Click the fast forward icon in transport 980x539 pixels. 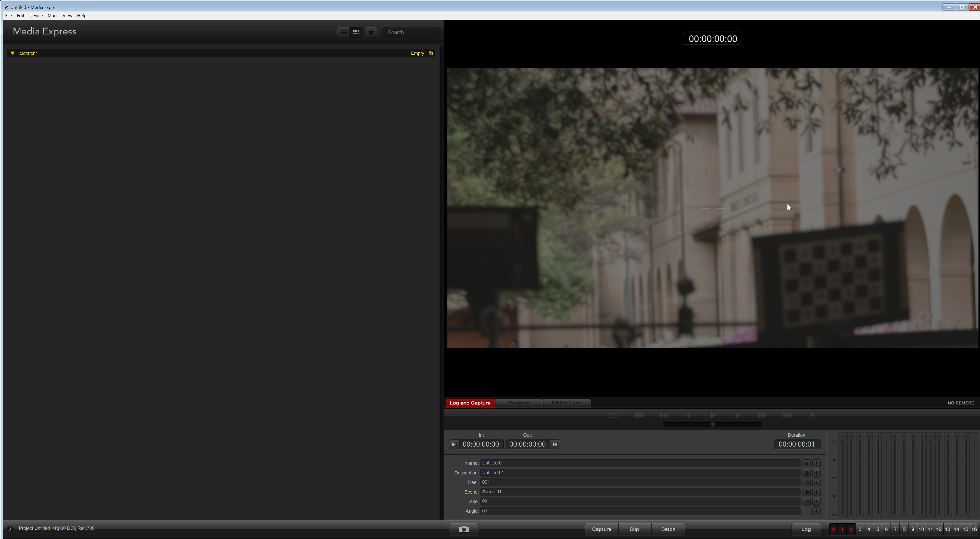762,415
